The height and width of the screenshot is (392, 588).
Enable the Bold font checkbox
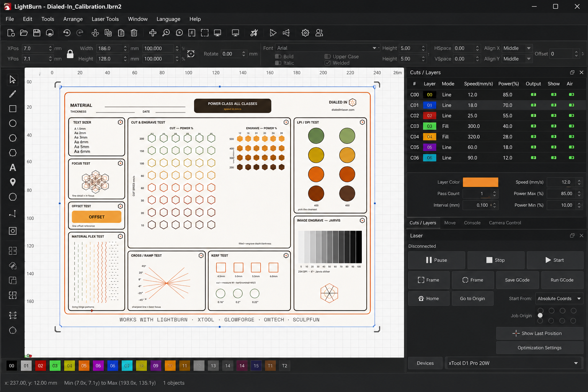point(278,57)
